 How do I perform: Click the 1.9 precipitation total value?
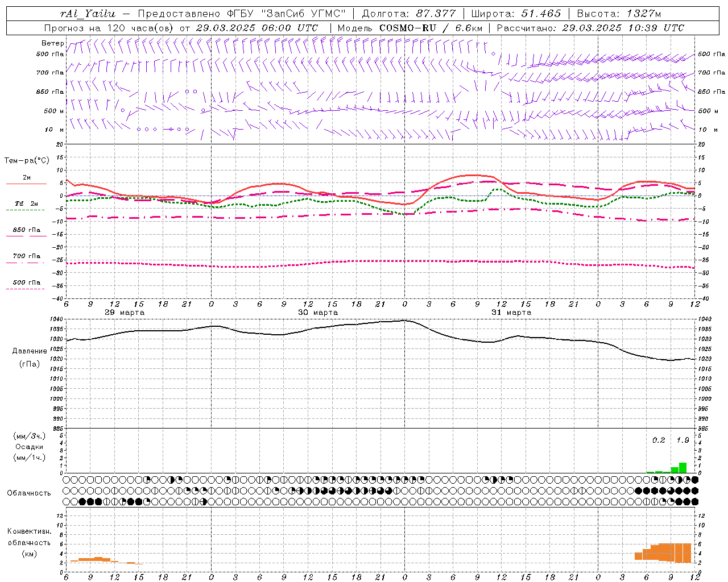click(x=682, y=440)
